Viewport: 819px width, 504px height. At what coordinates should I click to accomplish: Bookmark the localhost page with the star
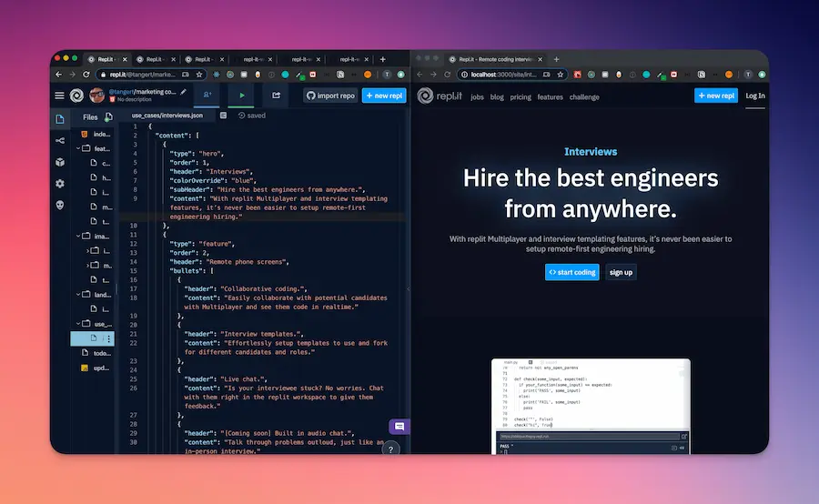pos(560,75)
